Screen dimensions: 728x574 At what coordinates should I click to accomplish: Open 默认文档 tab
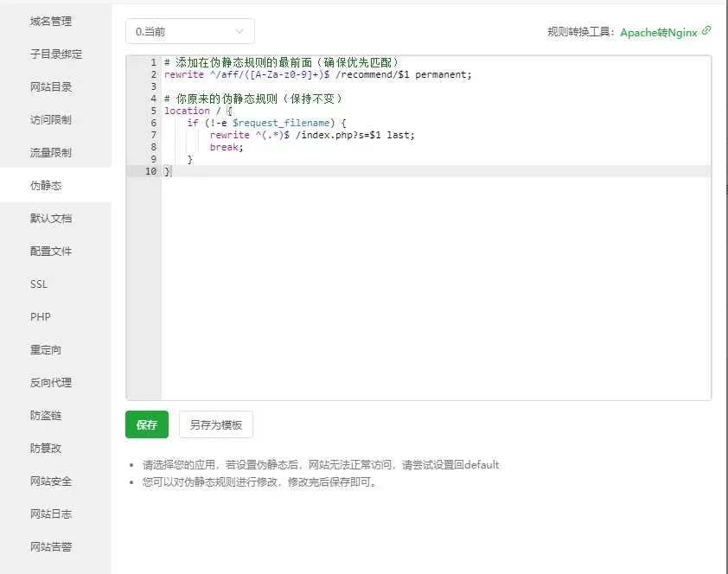(51, 219)
